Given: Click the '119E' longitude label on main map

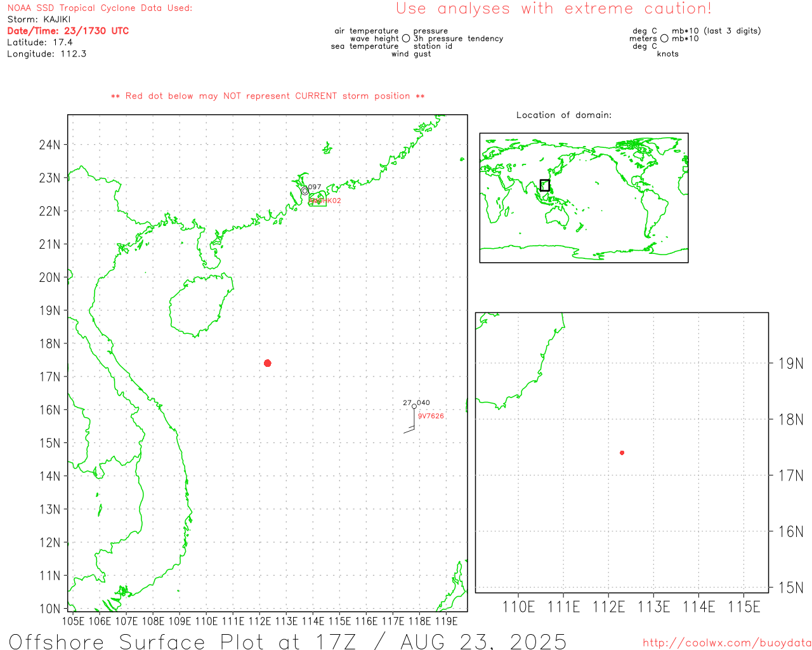Looking at the screenshot, I should point(446,621).
